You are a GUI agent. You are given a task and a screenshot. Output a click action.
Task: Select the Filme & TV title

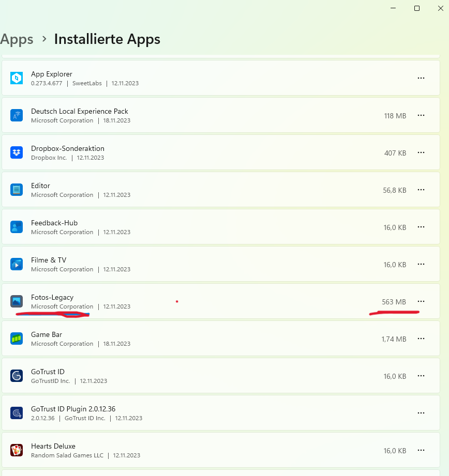49,260
